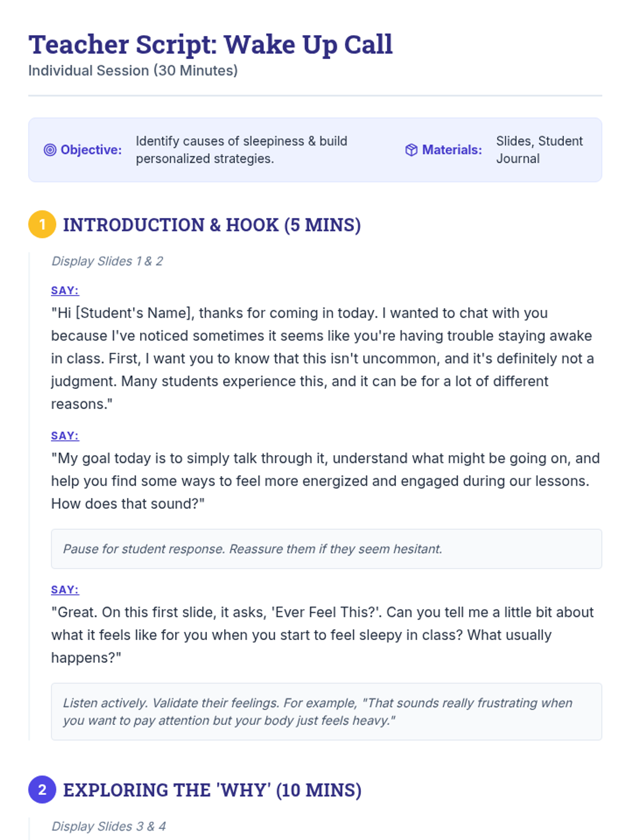Click the Individual Session (30 Minutes) subtitle
This screenshot has width=630, height=840.
pyautogui.click(x=133, y=70)
